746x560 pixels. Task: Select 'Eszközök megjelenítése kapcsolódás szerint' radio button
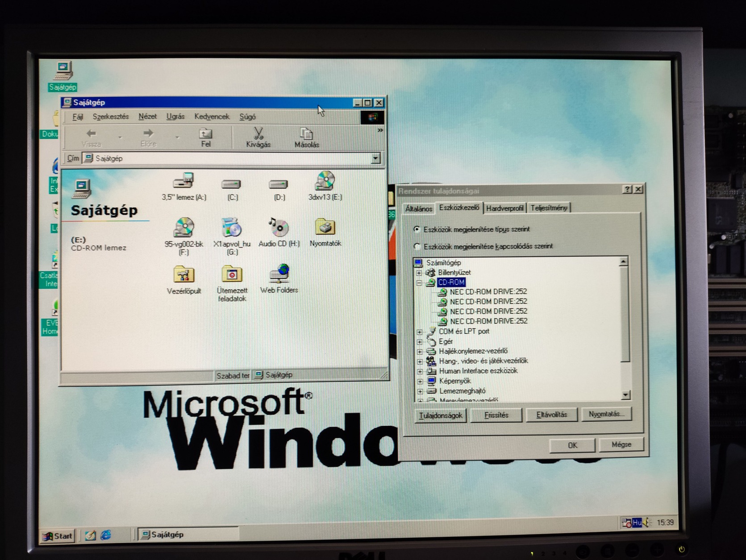417,246
